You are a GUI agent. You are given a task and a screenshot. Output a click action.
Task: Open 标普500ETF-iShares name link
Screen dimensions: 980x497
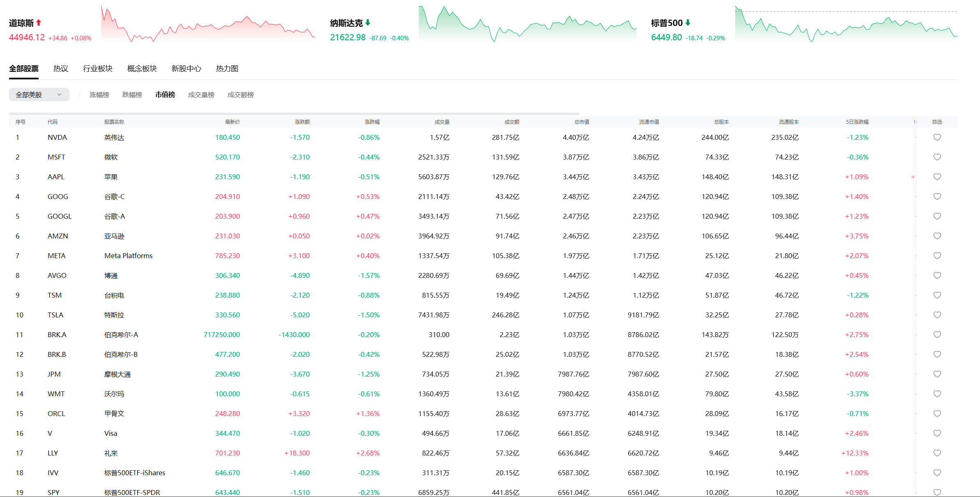point(135,473)
